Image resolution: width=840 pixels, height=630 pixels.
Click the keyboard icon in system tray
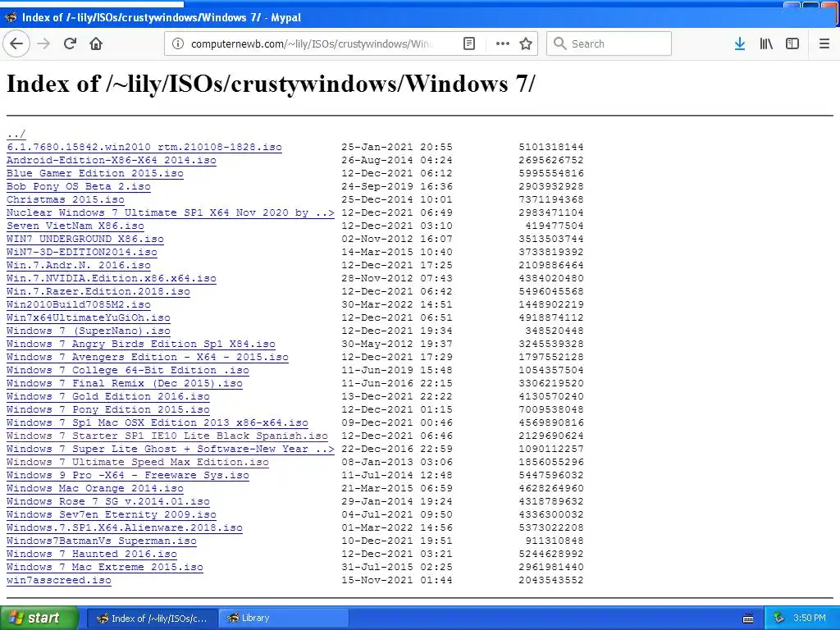pos(748,619)
